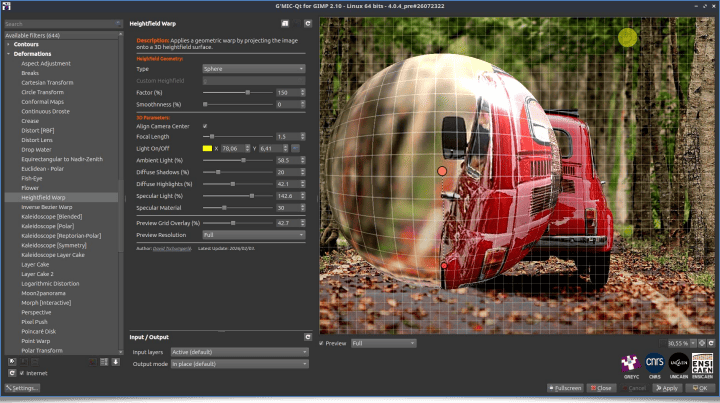The image size is (720, 403).
Task: Open the author name link
Action: 172,248
